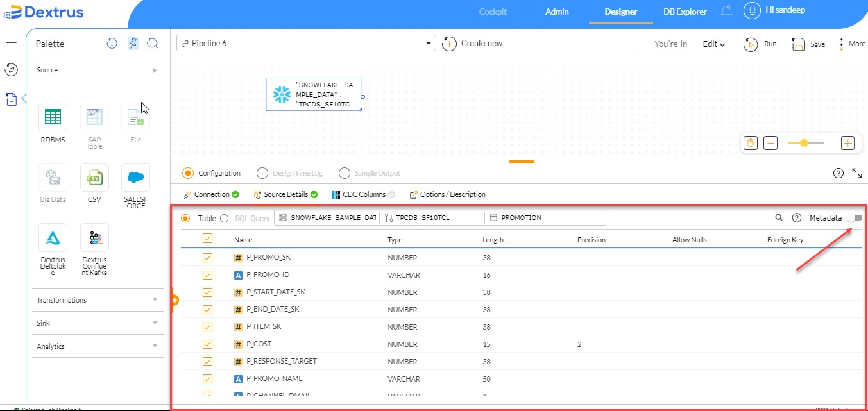The image size is (868, 411).
Task: Click the user profile avatar icon
Action: 752,11
